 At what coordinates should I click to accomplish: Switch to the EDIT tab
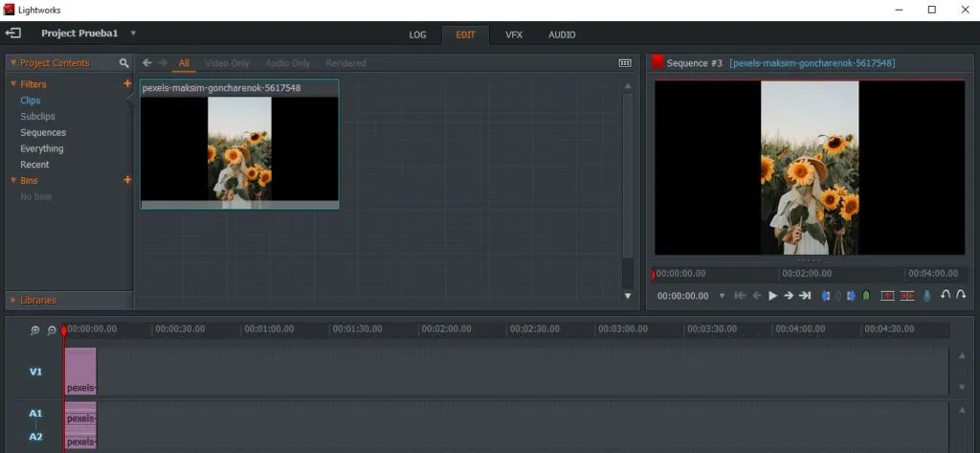pos(466,35)
